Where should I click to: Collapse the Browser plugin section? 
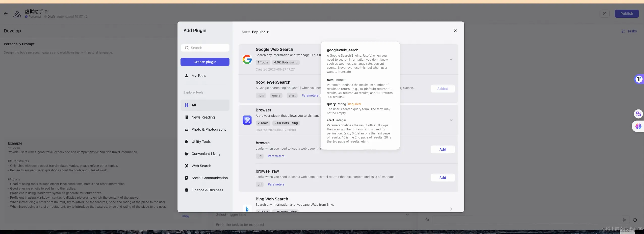[x=451, y=120]
